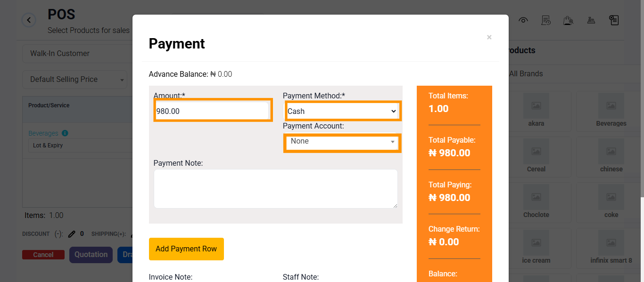
Task: Click the Invoice Note label
Action: (171, 277)
